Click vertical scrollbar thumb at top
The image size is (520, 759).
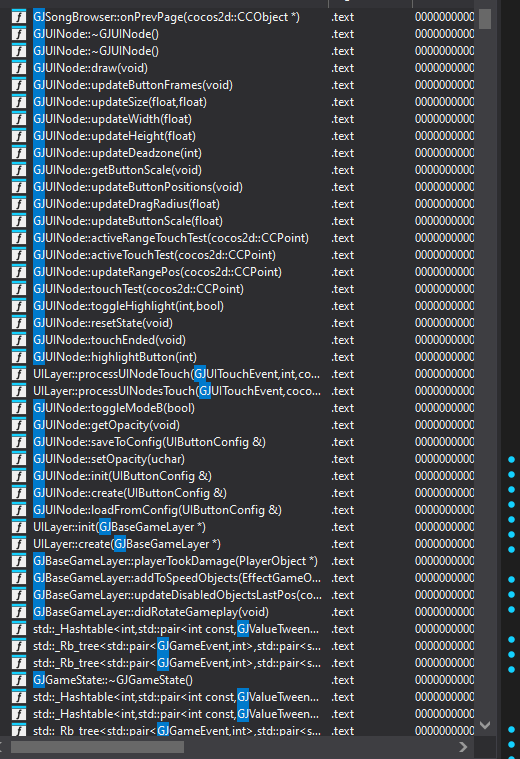485,19
